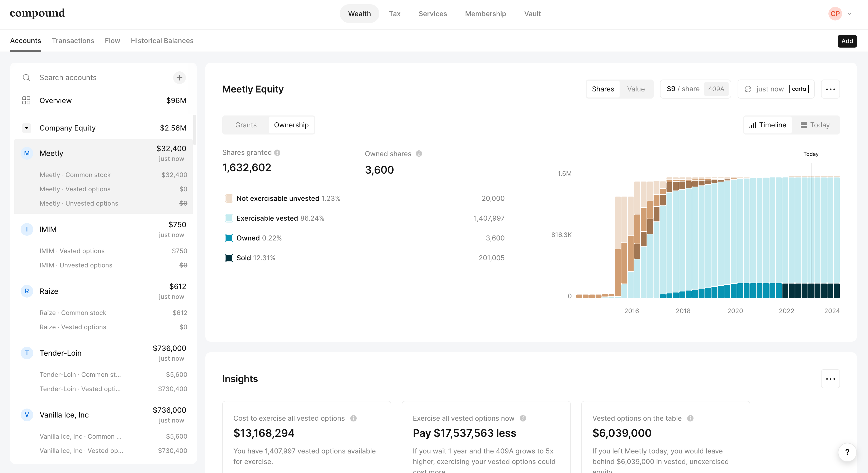Screen dimensions: 868x473
Task: Click the info icon next to Owned shares
Action: tap(419, 154)
